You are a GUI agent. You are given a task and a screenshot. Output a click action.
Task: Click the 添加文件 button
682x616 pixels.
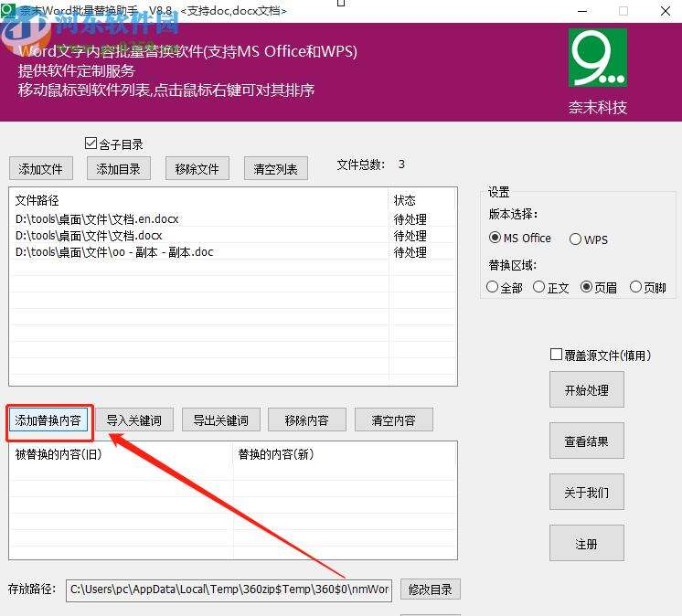(41, 169)
